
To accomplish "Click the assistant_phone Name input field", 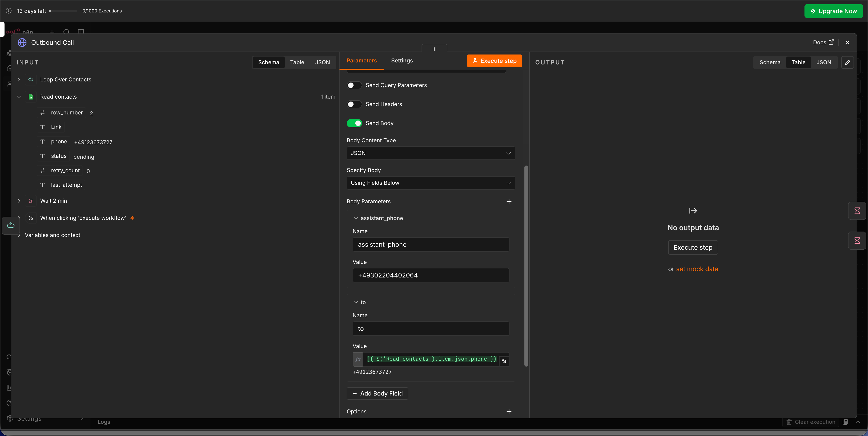I will click(431, 244).
